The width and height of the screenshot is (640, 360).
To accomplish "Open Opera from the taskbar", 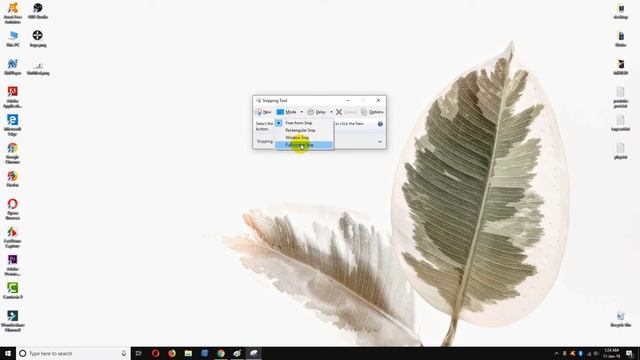I will pyautogui.click(x=156, y=353).
